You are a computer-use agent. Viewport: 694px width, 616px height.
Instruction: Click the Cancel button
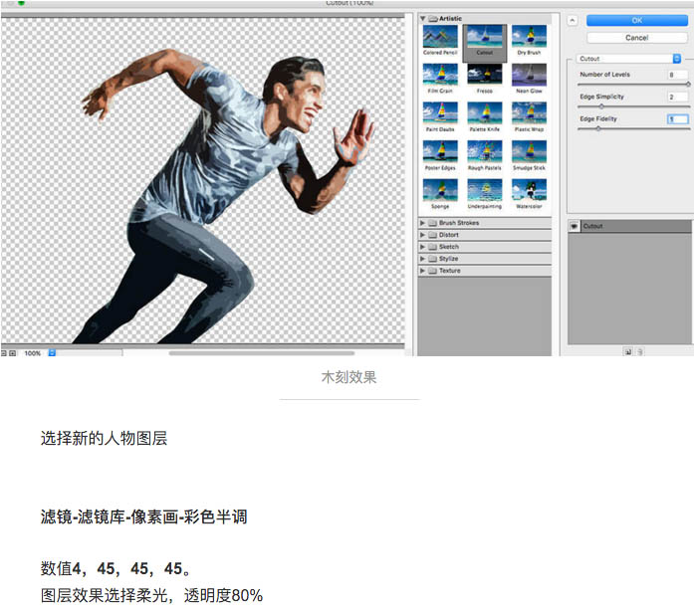point(637,38)
